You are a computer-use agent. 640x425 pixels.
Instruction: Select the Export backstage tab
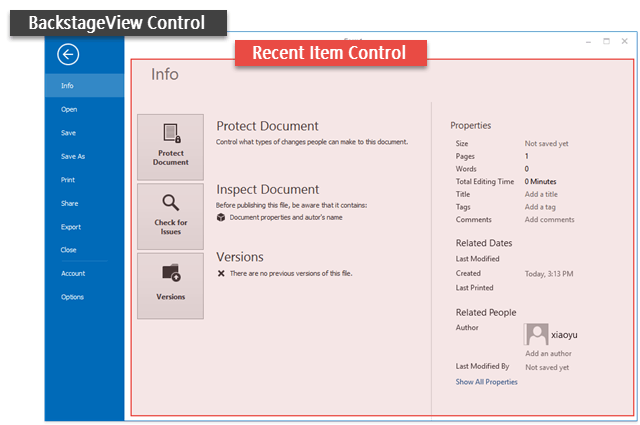(x=84, y=227)
